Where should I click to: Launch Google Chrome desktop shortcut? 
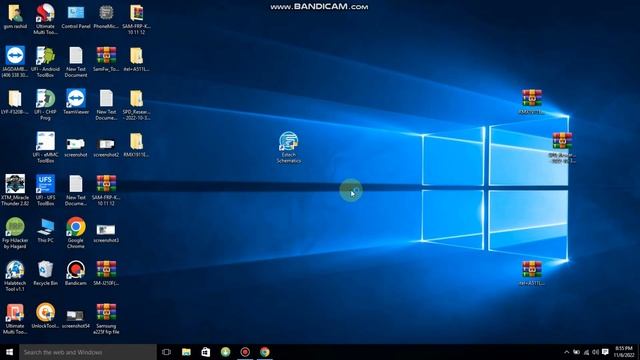click(x=76, y=233)
